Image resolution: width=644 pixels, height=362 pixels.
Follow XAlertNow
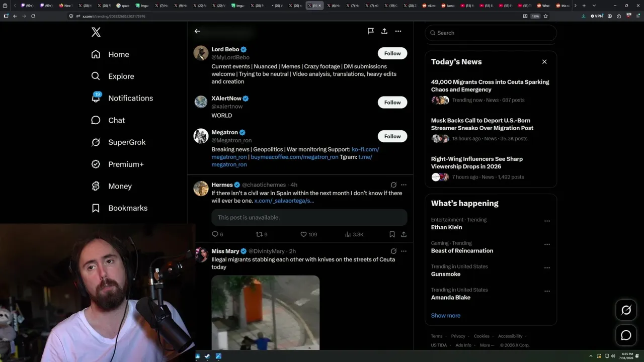point(392,103)
